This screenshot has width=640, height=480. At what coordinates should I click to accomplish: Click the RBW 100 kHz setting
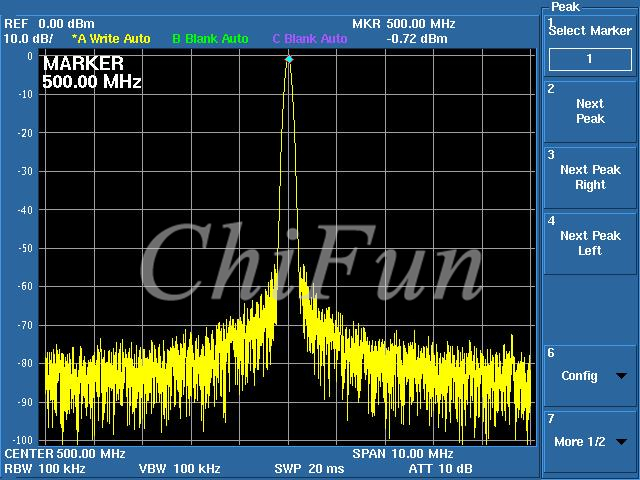pyautogui.click(x=44, y=468)
